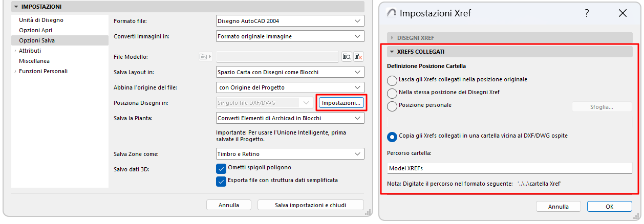Open the 'Salva Zone come' dropdown

coord(290,154)
